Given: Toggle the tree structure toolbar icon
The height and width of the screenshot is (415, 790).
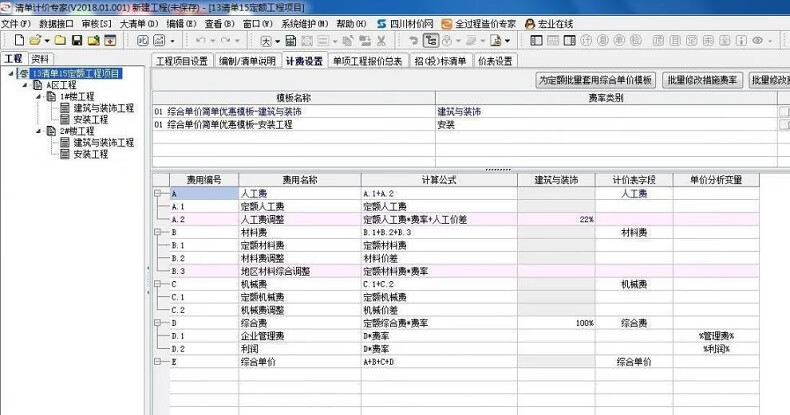Looking at the screenshot, I should click(x=431, y=41).
